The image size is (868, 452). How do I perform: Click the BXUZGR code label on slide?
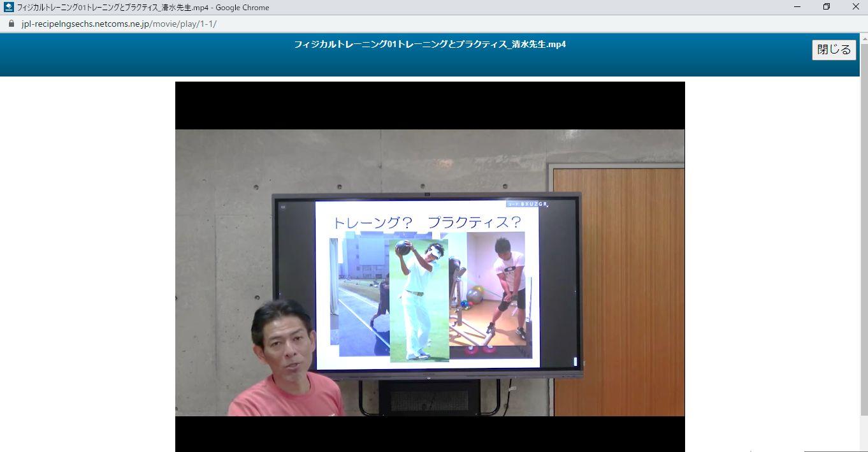tap(533, 204)
